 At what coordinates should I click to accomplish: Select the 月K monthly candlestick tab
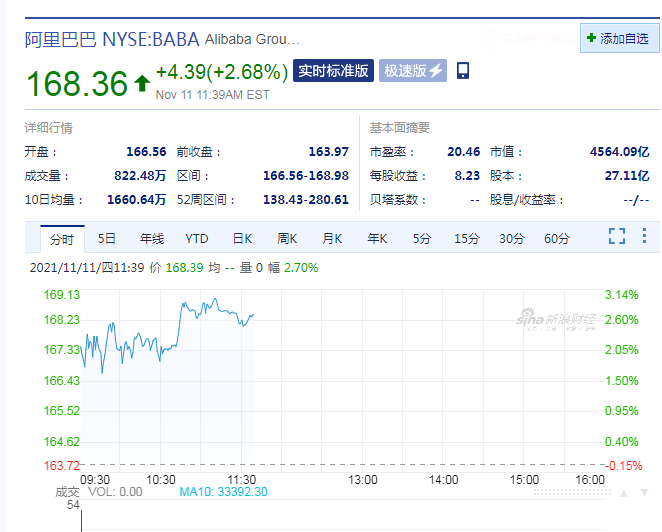(332, 239)
